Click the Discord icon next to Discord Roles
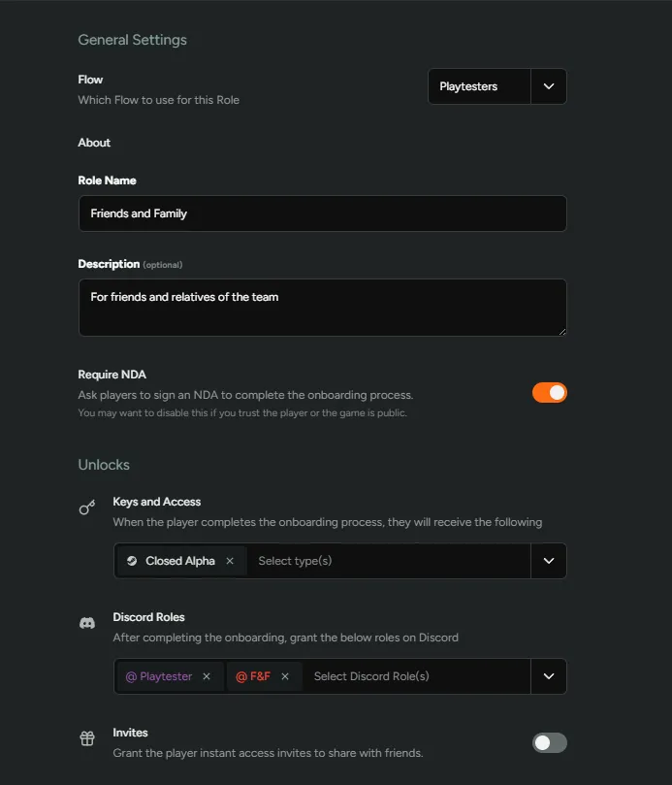672x785 pixels. pos(86,622)
